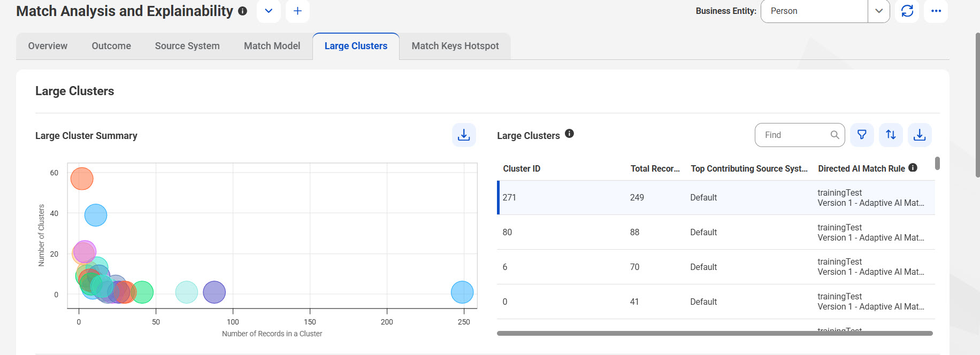Image resolution: width=980 pixels, height=355 pixels.
Task: Click the blue bubble near 40 clusters
Action: pyautogui.click(x=96, y=215)
